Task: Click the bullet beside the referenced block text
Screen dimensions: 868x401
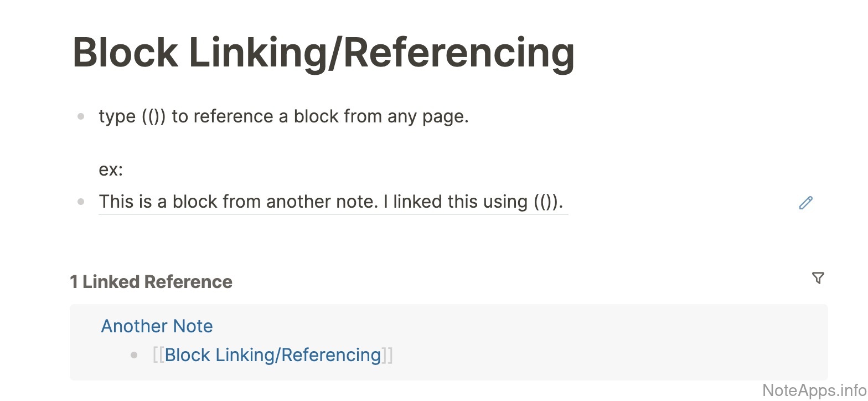Action: (x=81, y=202)
